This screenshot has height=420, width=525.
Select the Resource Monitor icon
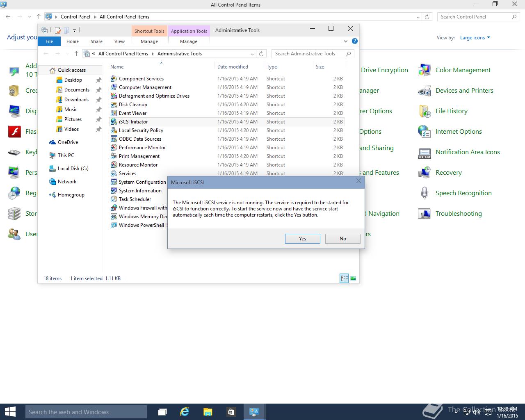[x=114, y=165]
